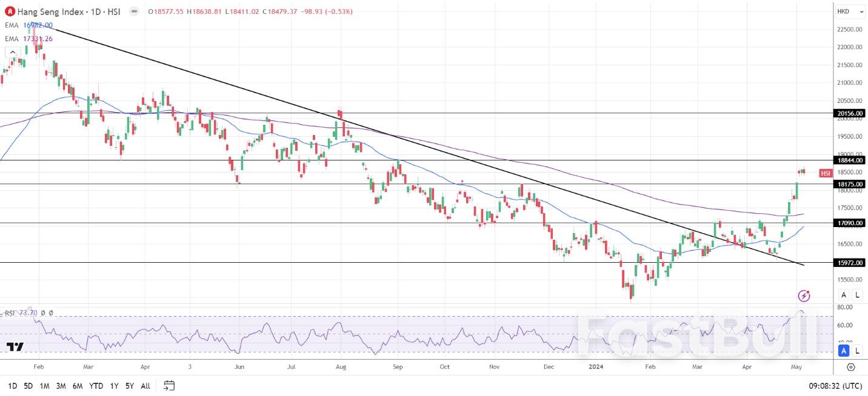
Task: Click the L icon in the RSI pane
Action: 857,351
